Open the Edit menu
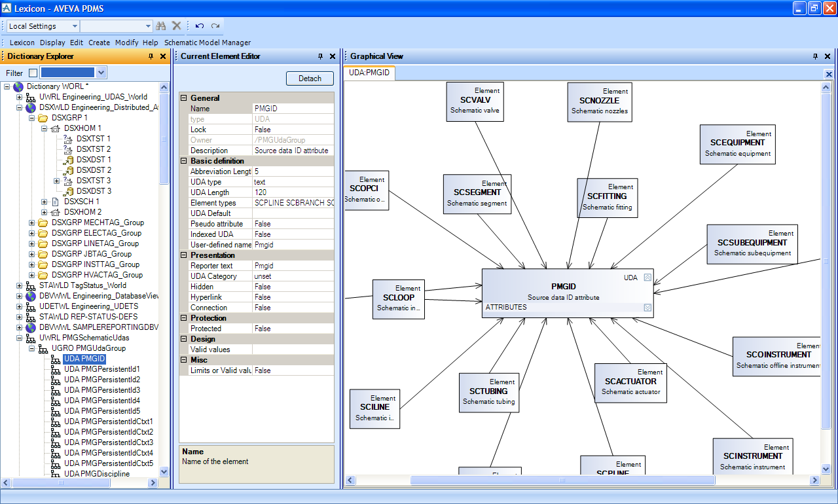Image resolution: width=838 pixels, height=504 pixels. coord(77,43)
